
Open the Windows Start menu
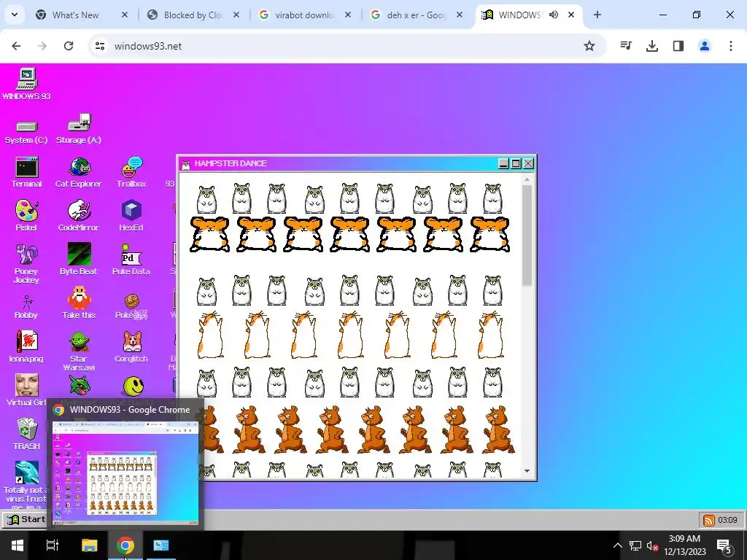[18, 545]
